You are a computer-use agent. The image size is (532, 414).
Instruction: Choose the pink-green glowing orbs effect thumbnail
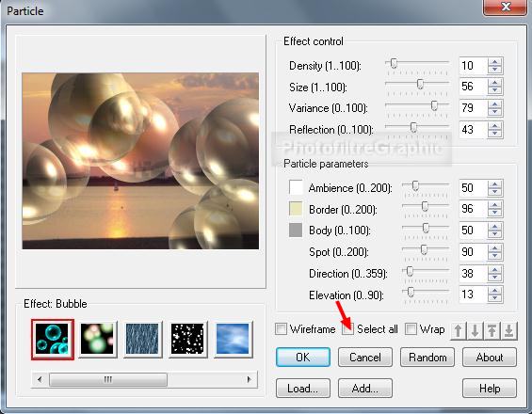pos(97,339)
